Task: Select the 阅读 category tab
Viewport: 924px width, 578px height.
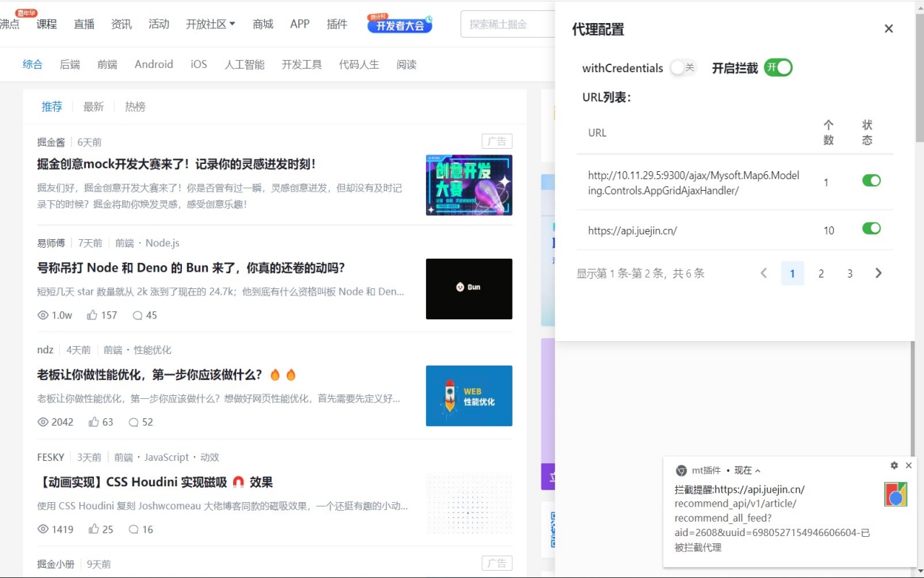Action: pyautogui.click(x=406, y=64)
